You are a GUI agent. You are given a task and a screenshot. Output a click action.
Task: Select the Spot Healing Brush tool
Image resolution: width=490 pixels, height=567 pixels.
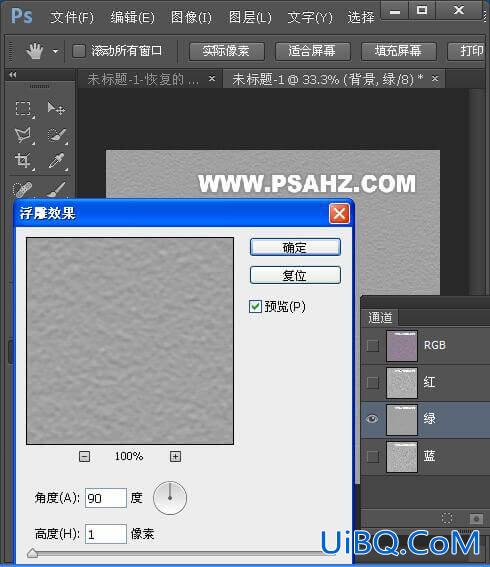[22, 189]
